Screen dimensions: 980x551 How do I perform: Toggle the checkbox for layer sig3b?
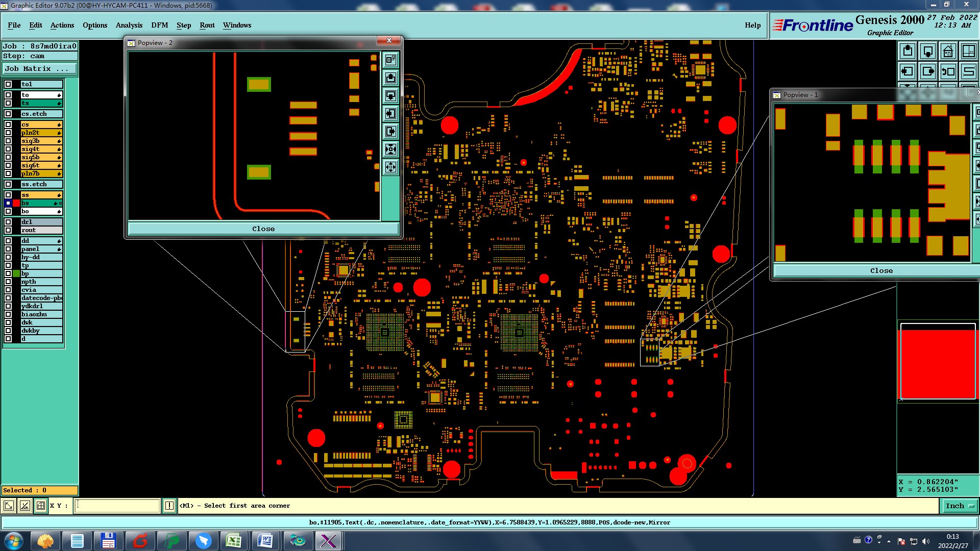pyautogui.click(x=8, y=141)
